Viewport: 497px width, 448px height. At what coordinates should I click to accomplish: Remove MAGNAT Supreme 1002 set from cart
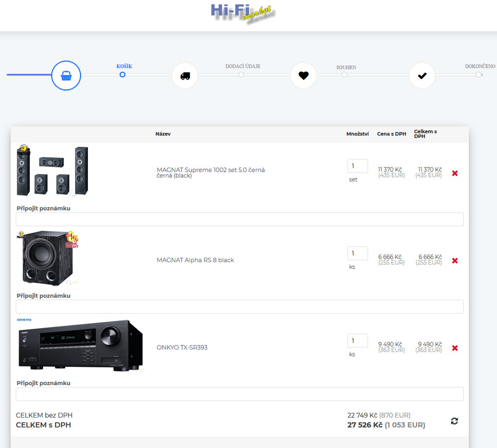(x=455, y=173)
